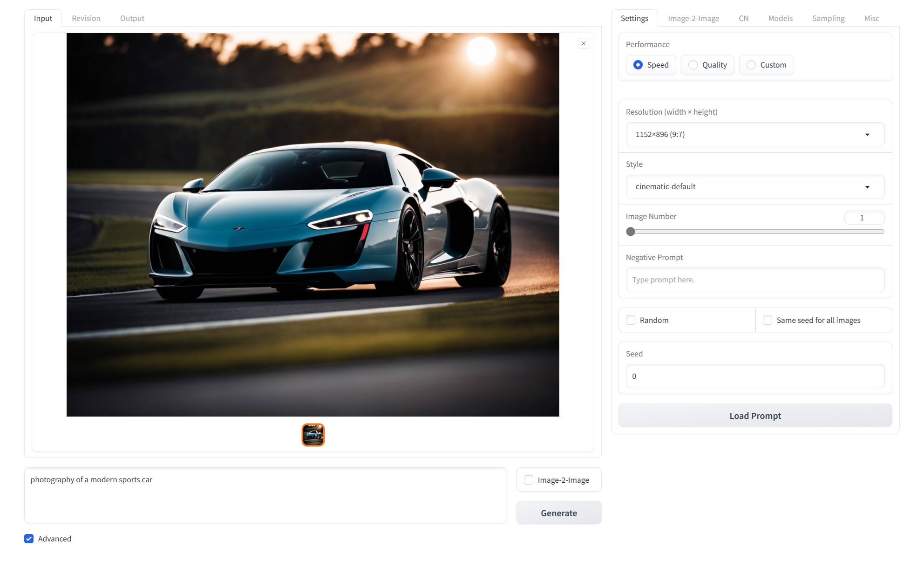Open the Resolution dropdown arrow
Viewport: 924px width, 561px height.
click(867, 135)
